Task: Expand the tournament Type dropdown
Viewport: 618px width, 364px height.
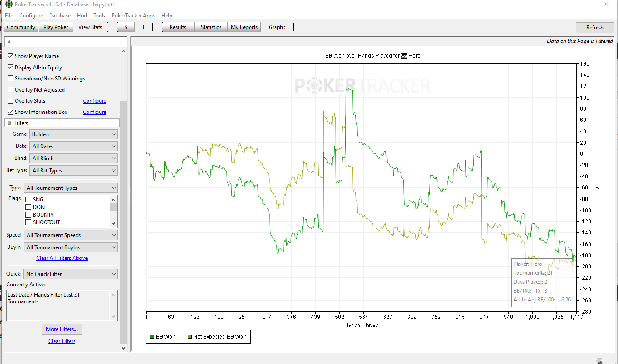Action: coord(71,188)
